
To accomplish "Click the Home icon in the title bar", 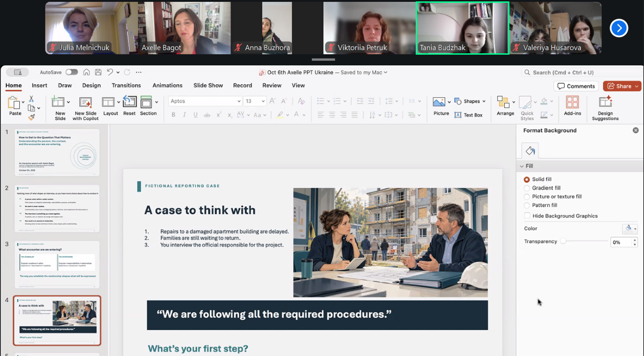I will 86,72.
